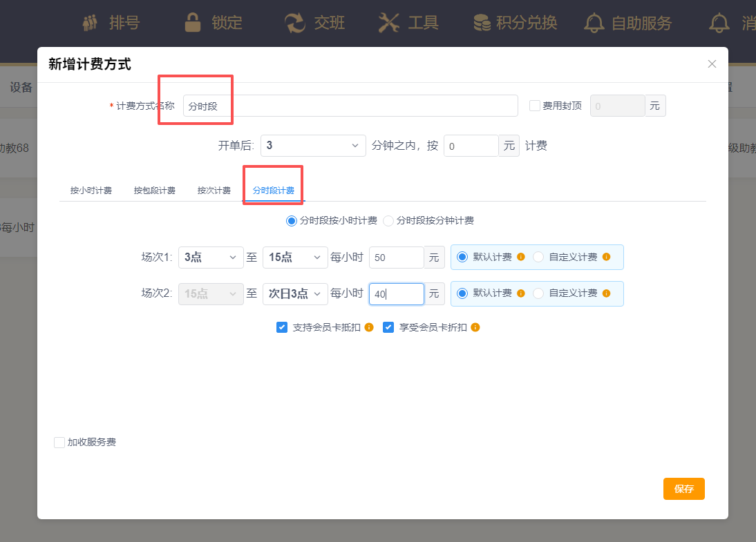This screenshot has height=542, width=756.
Task: Click the 保存 save button
Action: pos(683,489)
